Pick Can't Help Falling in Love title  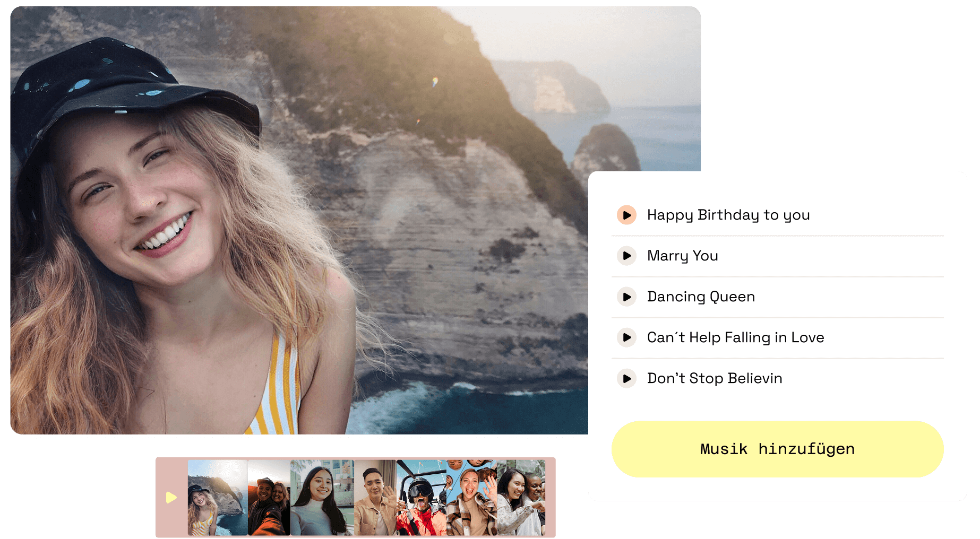coord(735,337)
